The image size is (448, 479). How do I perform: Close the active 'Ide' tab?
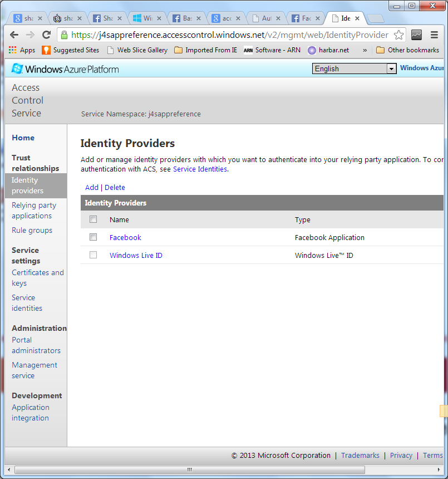[x=357, y=18]
